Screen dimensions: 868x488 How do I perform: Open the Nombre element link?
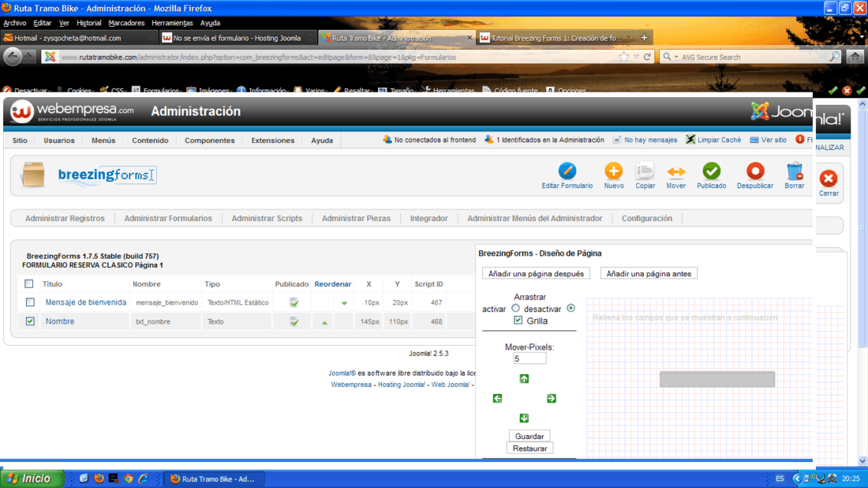(60, 321)
